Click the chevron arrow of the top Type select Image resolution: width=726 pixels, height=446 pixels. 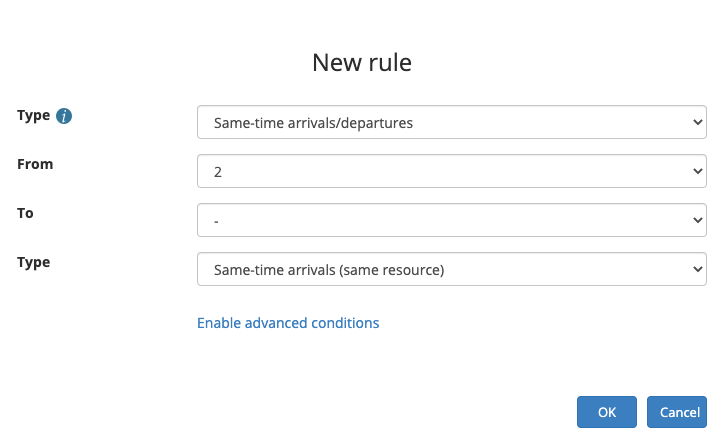click(698, 123)
